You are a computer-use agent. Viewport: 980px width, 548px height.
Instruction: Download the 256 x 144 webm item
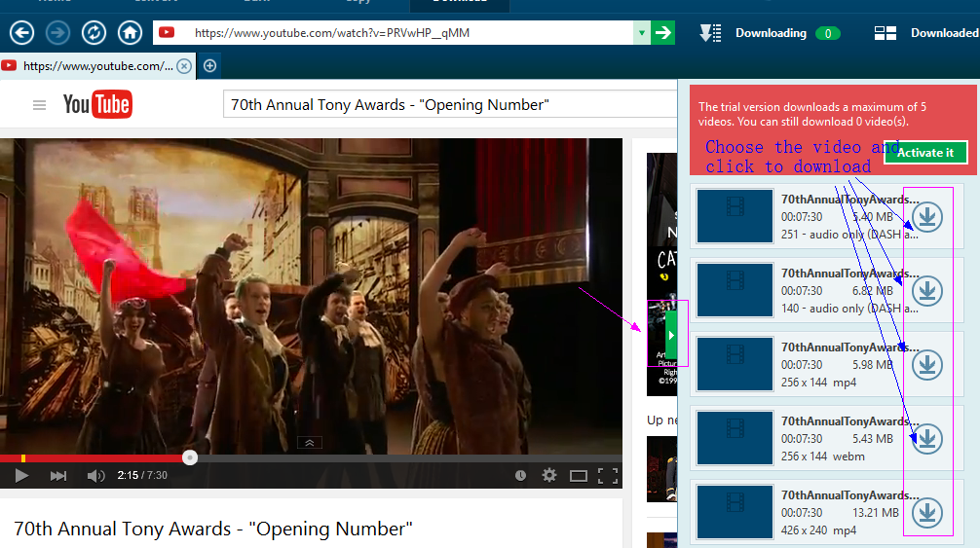pyautogui.click(x=927, y=439)
